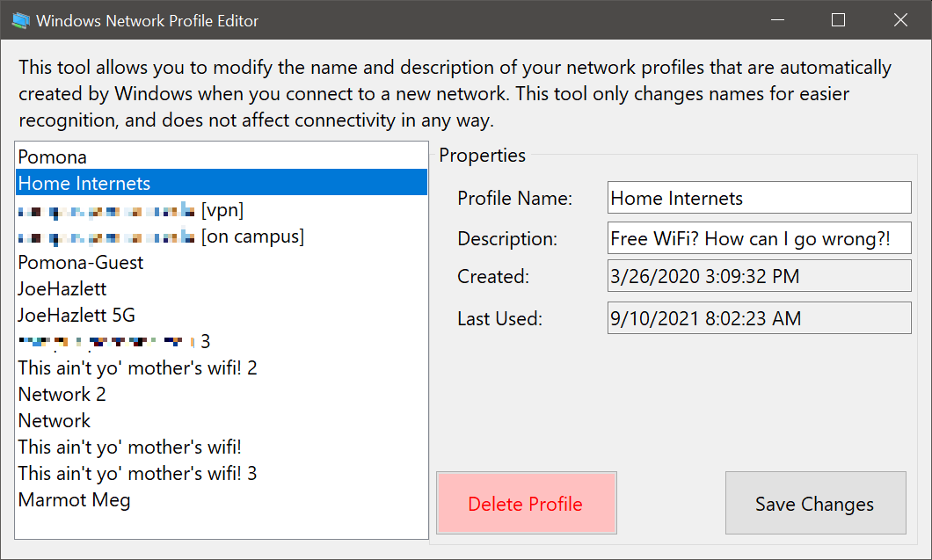The height and width of the screenshot is (560, 932).
Task: Click into the Description text field
Action: click(x=759, y=238)
